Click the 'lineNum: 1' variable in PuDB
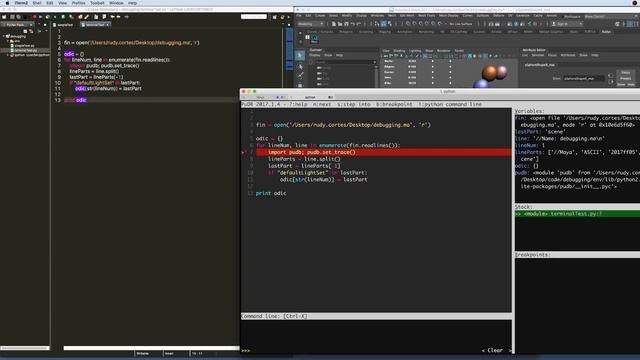640x360 pixels. (x=530, y=145)
